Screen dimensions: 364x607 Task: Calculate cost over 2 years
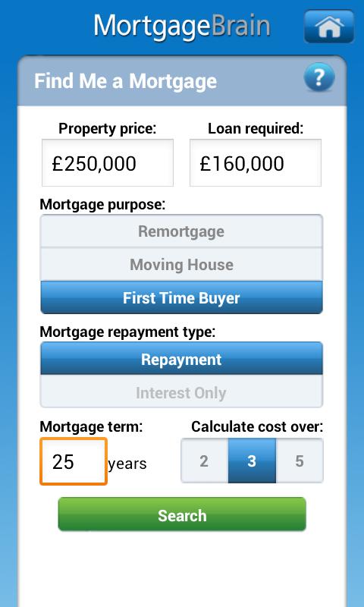coord(204,461)
